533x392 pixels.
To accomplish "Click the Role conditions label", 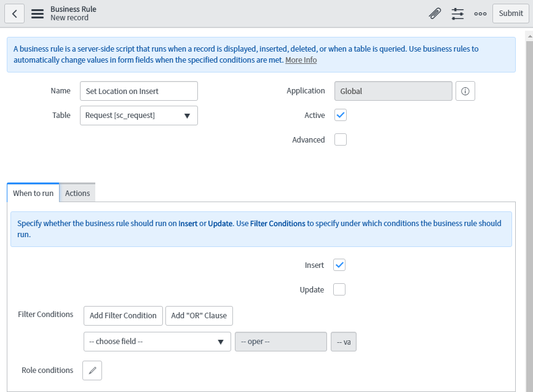I will 47,370.
